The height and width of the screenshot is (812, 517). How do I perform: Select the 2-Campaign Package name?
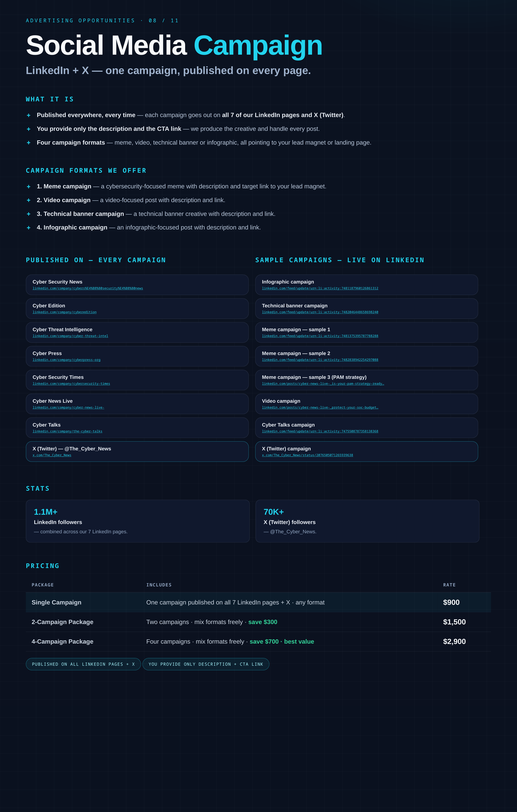pyautogui.click(x=62, y=622)
